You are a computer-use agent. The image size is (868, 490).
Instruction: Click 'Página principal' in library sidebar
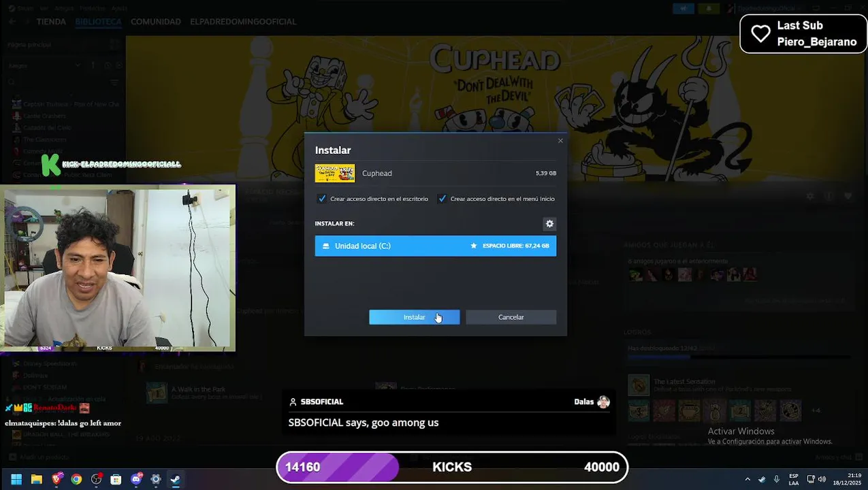pos(29,44)
